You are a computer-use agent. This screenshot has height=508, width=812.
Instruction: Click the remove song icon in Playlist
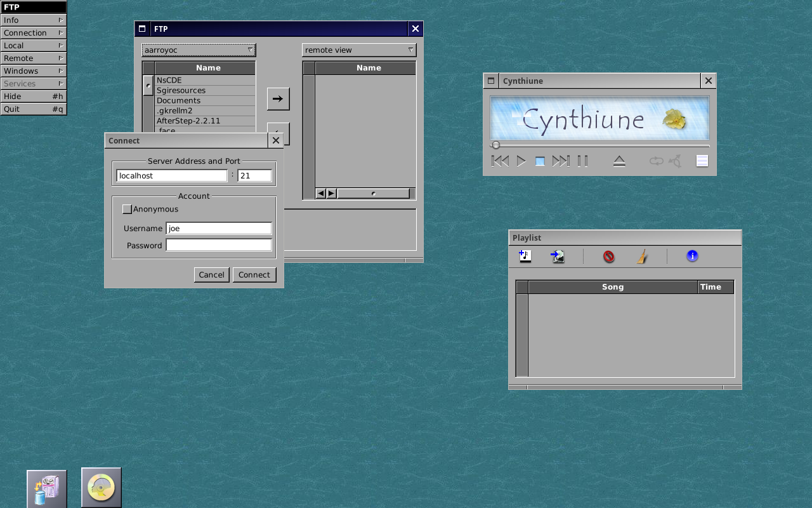click(x=608, y=257)
